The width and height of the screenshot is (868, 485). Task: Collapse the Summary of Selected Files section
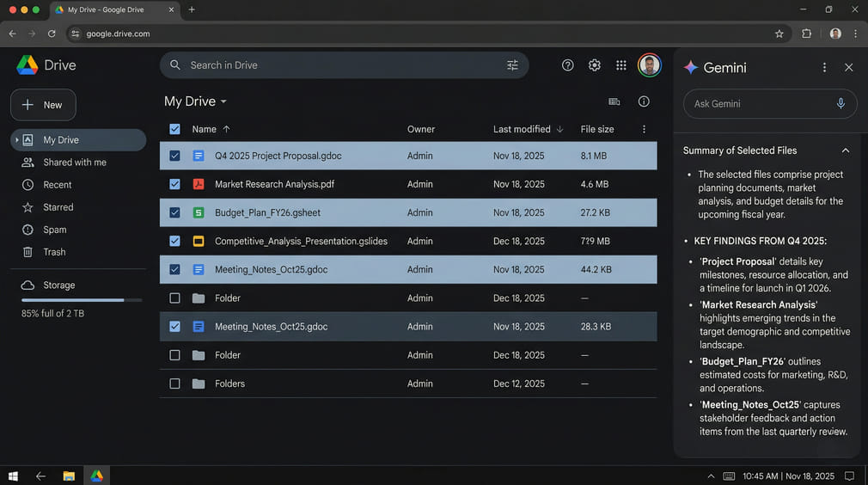(846, 150)
